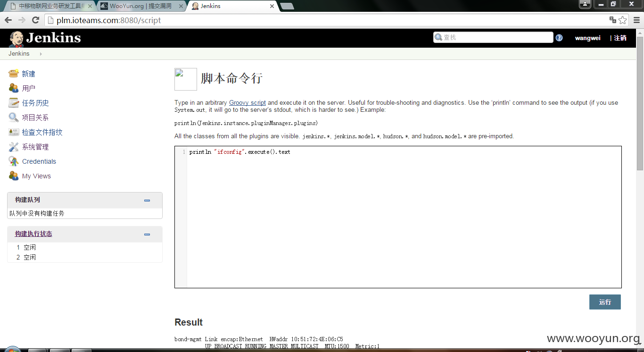This screenshot has height=352, width=644.
Task: Bookmark this page with star icon
Action: tap(623, 20)
